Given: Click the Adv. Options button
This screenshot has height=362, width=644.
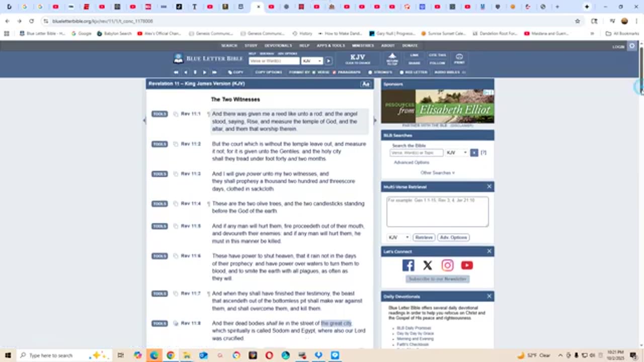Looking at the screenshot, I should [x=453, y=237].
